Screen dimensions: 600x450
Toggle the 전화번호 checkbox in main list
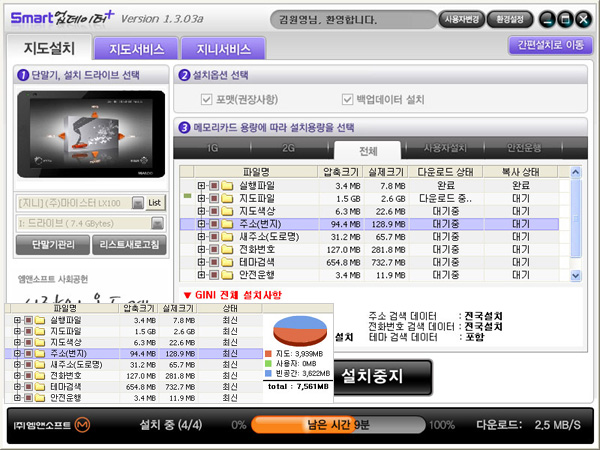[x=214, y=249]
